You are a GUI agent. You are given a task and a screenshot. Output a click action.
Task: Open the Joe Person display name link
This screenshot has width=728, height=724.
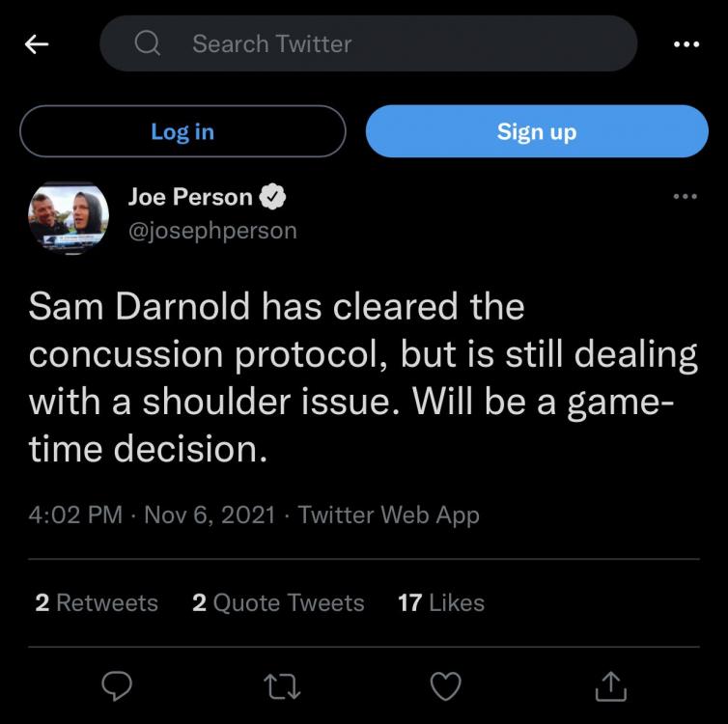point(190,197)
